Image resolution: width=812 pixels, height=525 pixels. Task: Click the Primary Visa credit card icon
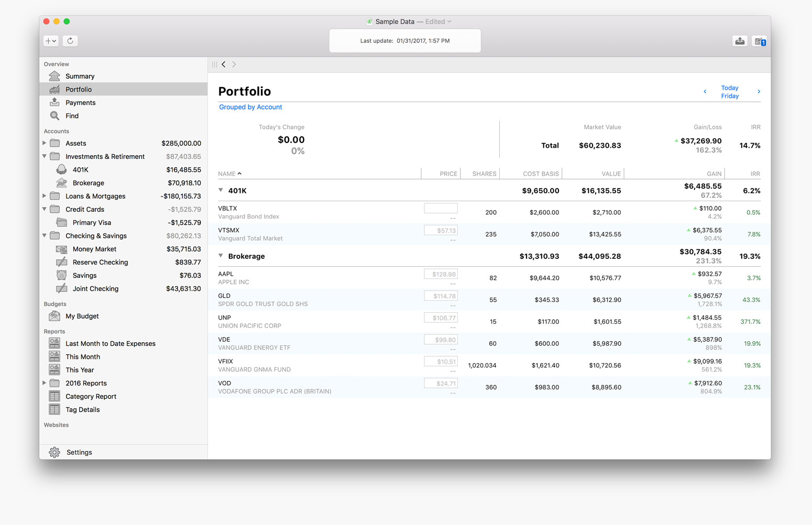click(61, 222)
